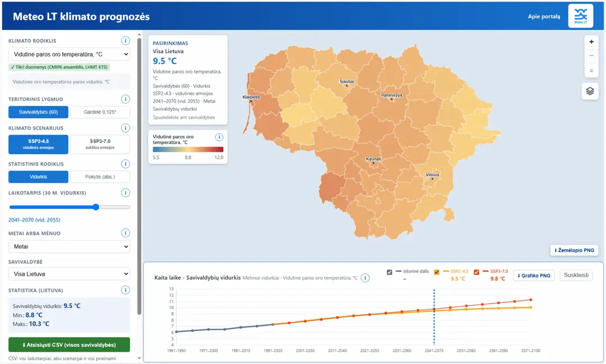Download Grafiko PNG chart image
Image resolution: width=606 pixels, height=364 pixels.
[534, 275]
